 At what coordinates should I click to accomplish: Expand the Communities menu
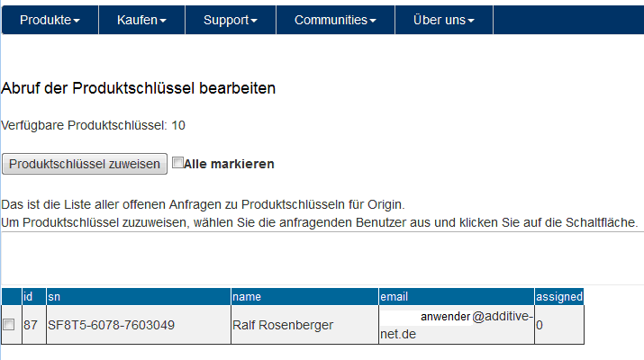(335, 20)
